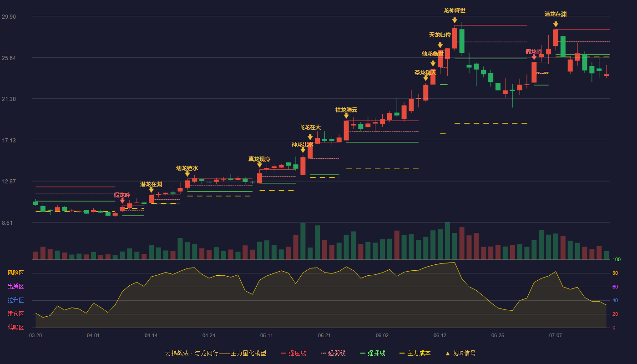
Task: Click the 低吸区 zone label
Action: [x=15, y=327]
